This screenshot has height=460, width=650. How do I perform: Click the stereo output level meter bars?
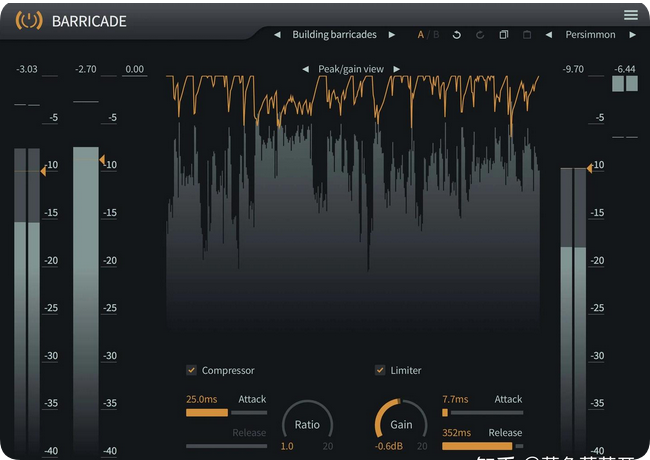573,312
